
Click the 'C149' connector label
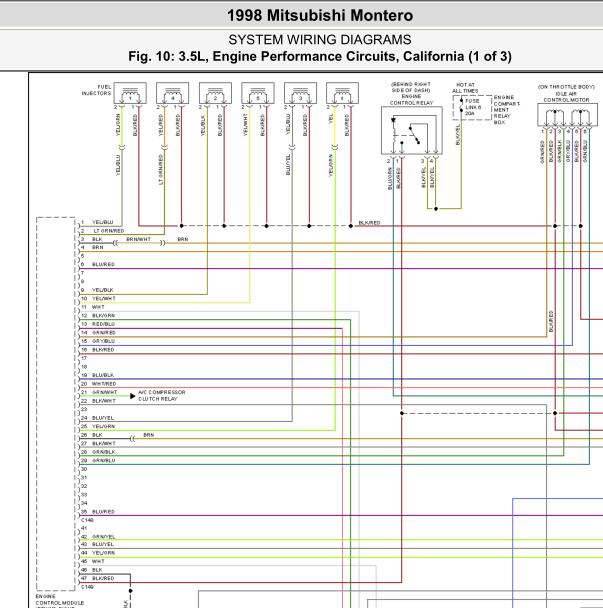point(87,587)
